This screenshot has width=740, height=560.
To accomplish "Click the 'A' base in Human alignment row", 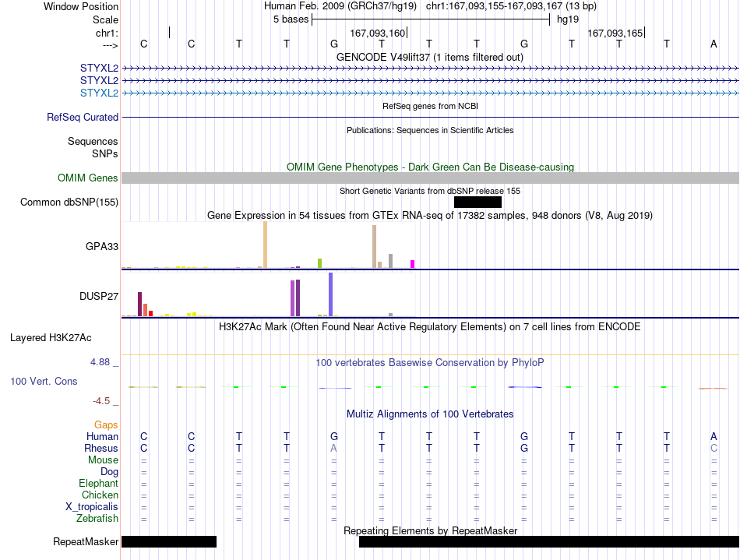I will point(714,436).
